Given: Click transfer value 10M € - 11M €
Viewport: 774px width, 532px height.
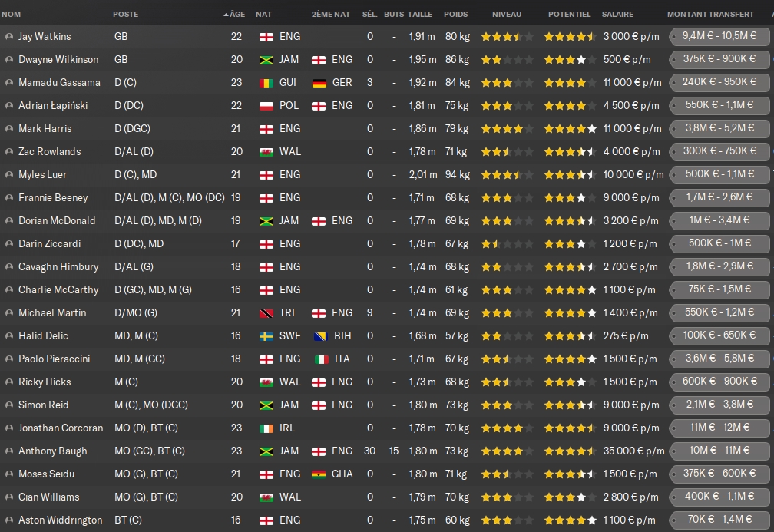Looking at the screenshot, I should 719,451.
